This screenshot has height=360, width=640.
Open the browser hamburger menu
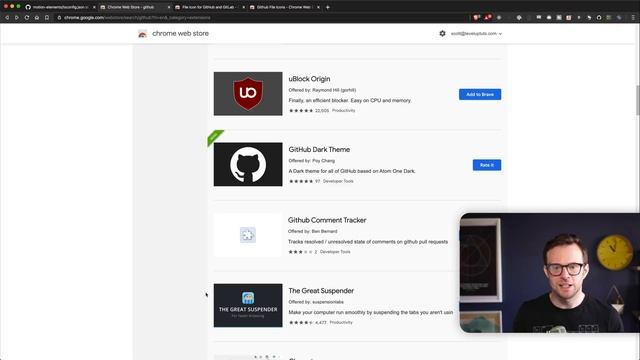(x=633, y=18)
